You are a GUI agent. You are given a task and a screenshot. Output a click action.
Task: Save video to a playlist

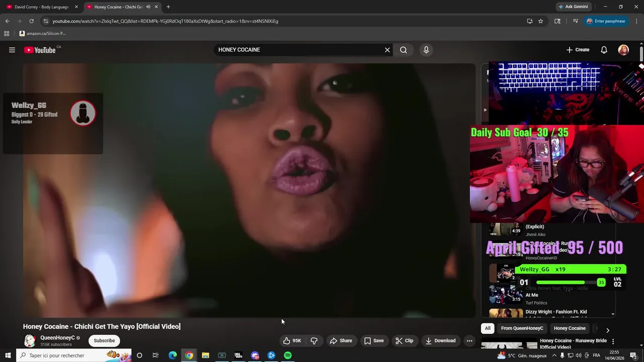click(x=374, y=340)
